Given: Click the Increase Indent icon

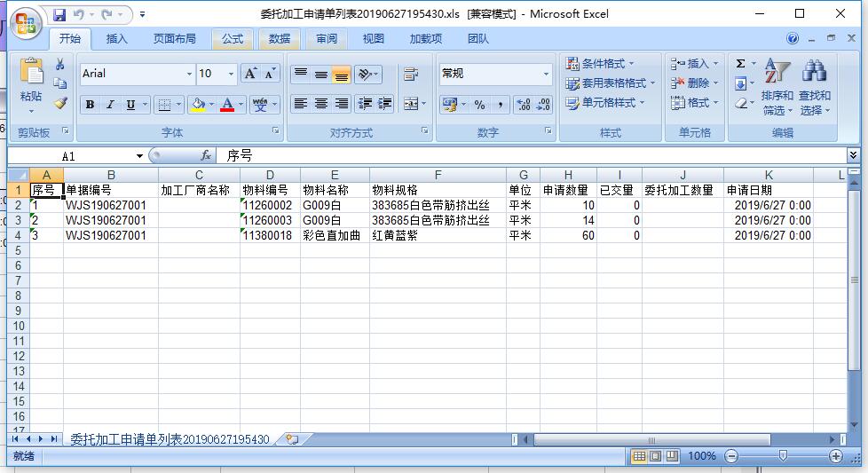Looking at the screenshot, I should pos(384,105).
